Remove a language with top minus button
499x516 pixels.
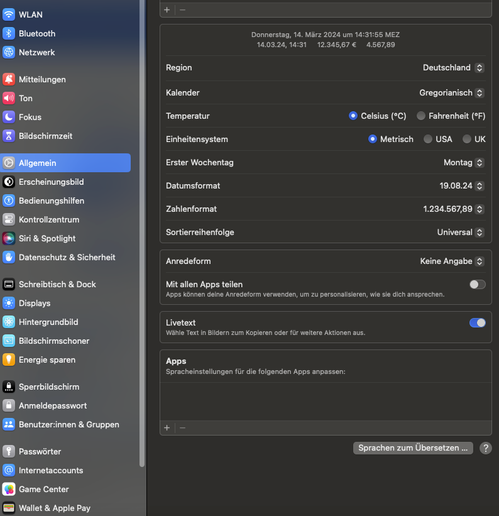click(x=182, y=10)
